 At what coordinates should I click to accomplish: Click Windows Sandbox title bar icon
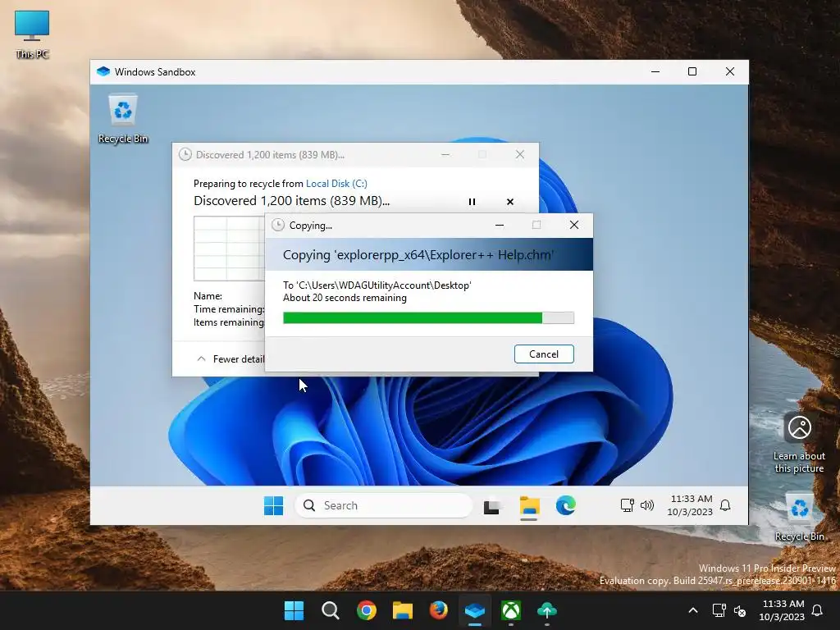point(103,72)
